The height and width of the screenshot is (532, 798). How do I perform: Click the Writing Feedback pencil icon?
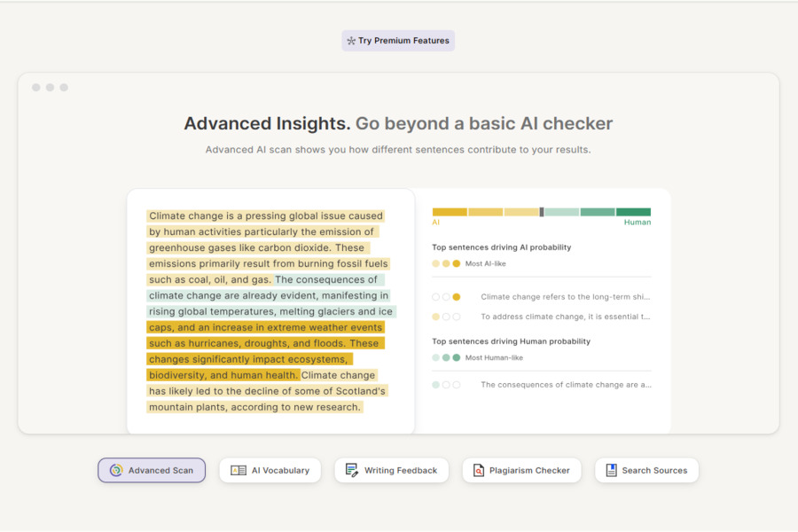(352, 471)
